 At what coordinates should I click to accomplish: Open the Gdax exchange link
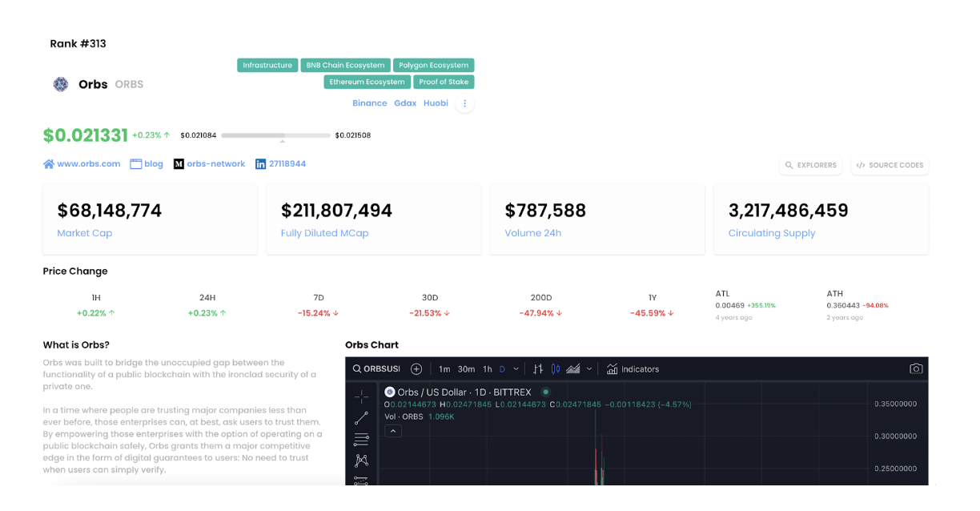[x=405, y=103]
